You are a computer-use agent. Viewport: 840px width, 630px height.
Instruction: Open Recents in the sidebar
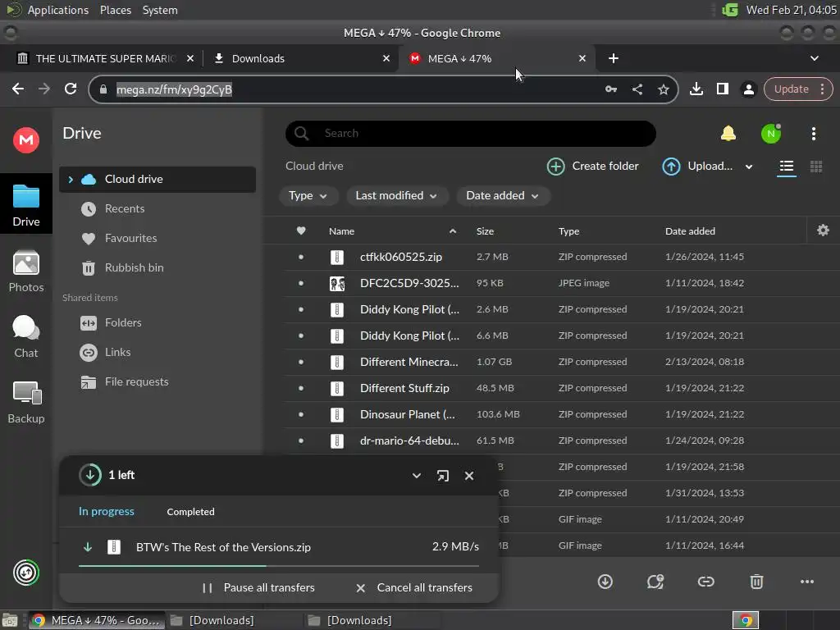pos(125,209)
